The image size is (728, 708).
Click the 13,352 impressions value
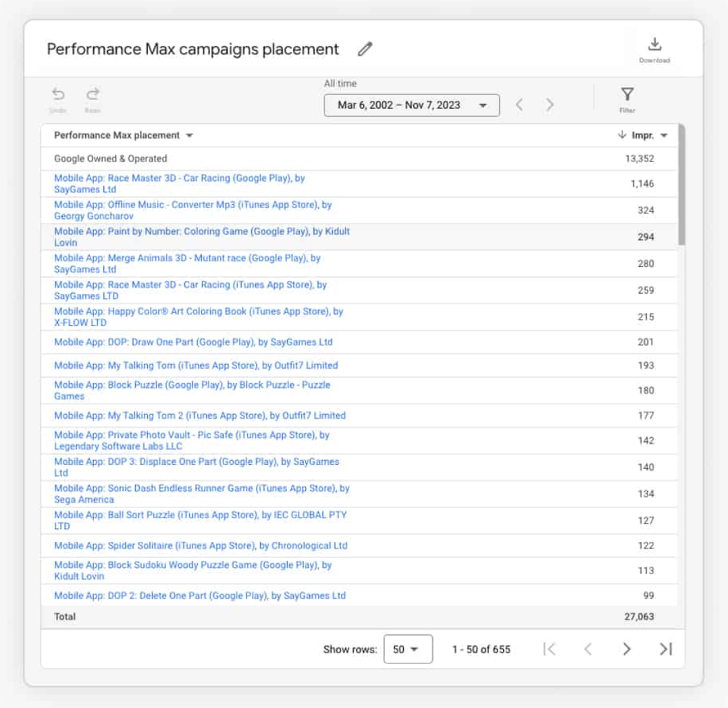pyautogui.click(x=640, y=158)
